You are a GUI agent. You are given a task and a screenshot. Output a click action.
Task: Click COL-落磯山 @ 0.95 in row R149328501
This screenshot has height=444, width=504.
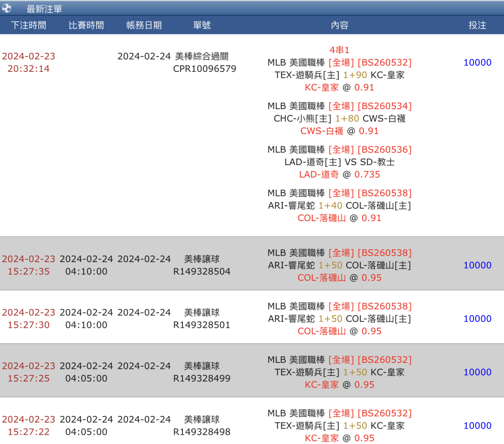point(339,331)
